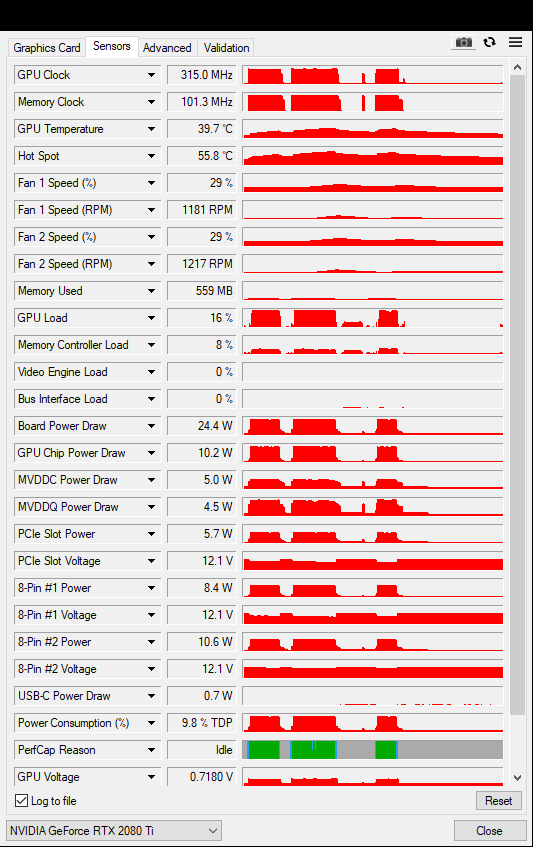
Task: Click the scrollbar down arrow
Action: click(x=517, y=778)
